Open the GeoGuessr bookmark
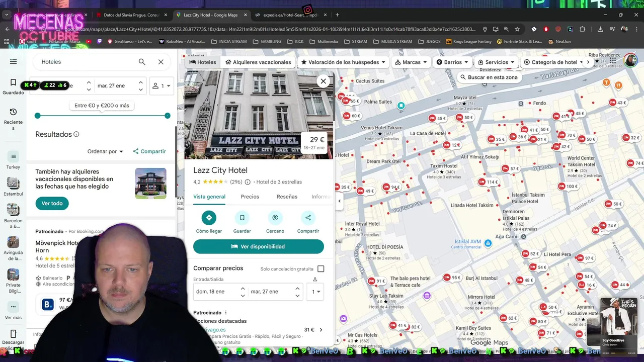The width and height of the screenshot is (644, 362). [130, 41]
